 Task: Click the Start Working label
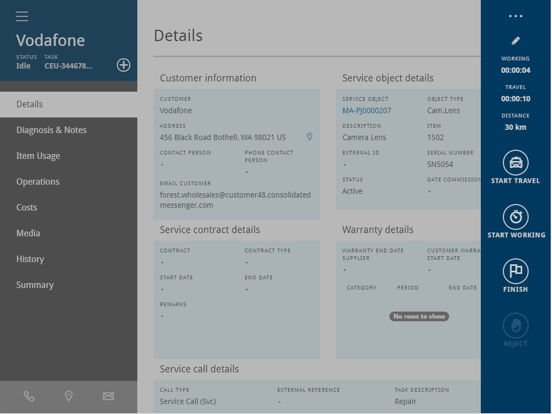pyautogui.click(x=516, y=235)
